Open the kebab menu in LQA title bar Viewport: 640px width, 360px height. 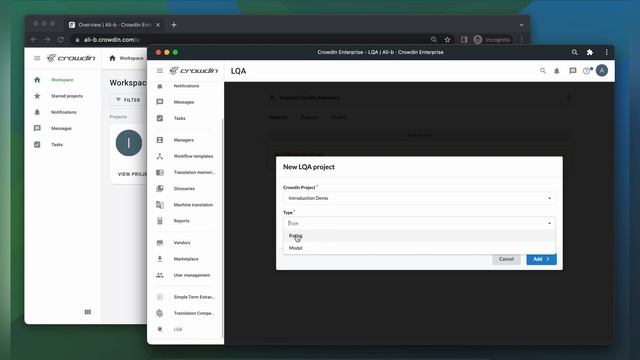tap(607, 52)
